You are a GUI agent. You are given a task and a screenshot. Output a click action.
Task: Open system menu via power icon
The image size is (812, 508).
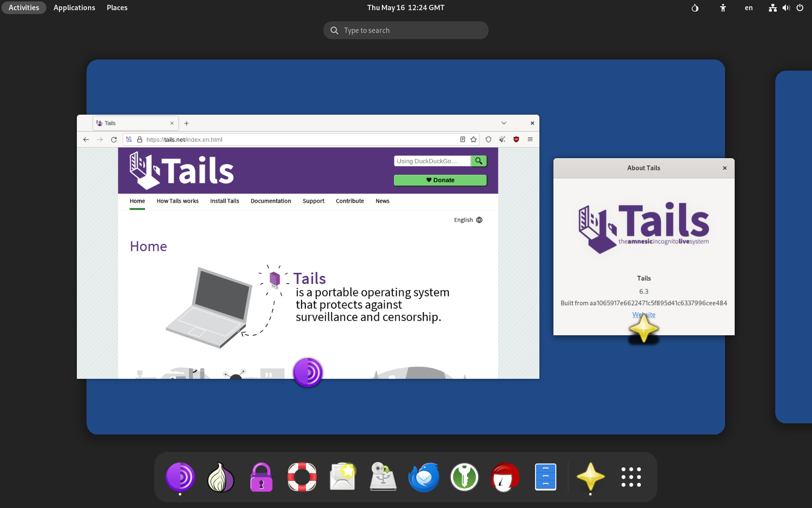pos(800,8)
